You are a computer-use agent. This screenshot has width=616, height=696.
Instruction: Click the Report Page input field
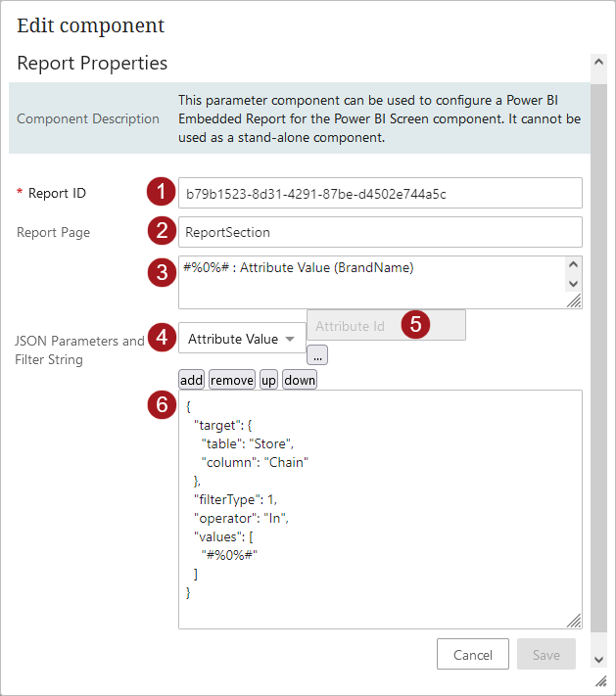[x=380, y=232]
